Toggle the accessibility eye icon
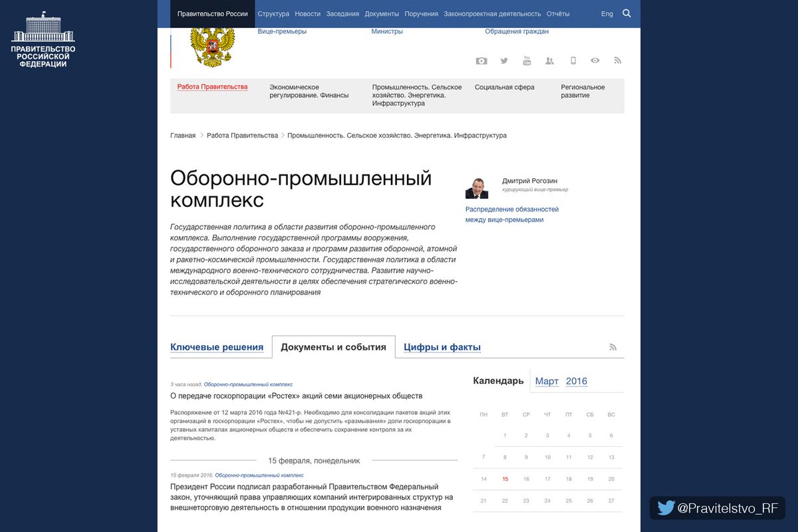 pos(595,61)
